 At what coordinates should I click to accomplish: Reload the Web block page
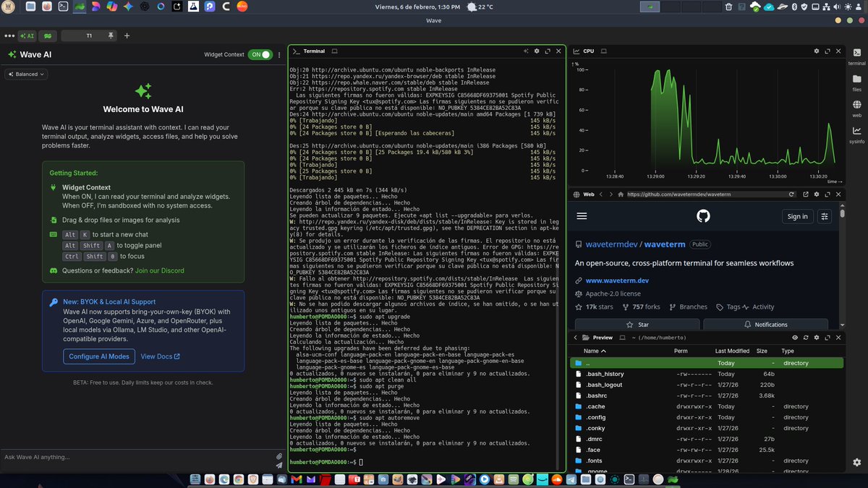[x=792, y=194]
